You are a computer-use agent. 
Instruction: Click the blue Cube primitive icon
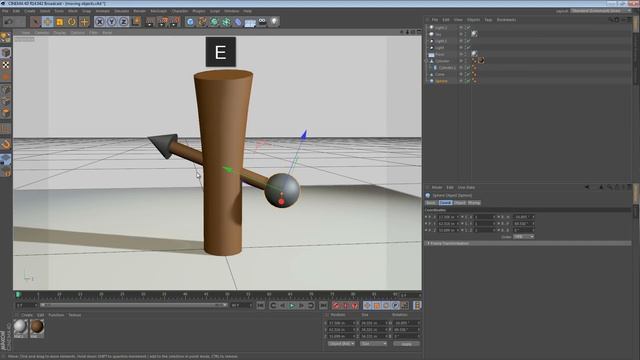[x=190, y=22]
